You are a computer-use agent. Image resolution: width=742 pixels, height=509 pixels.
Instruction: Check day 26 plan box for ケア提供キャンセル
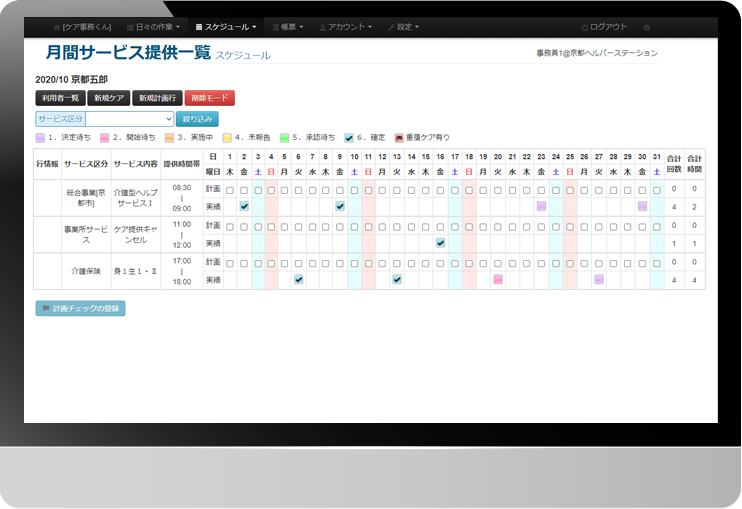click(584, 227)
